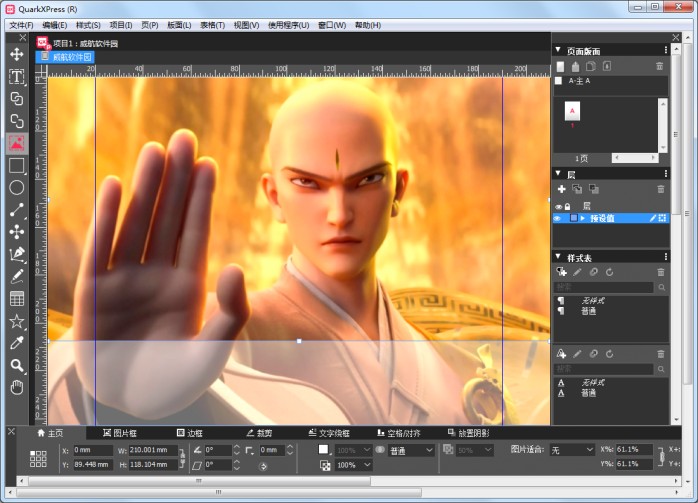The width and height of the screenshot is (698, 503).
Task: Open 样式表 panel options menu
Action: [x=666, y=257]
